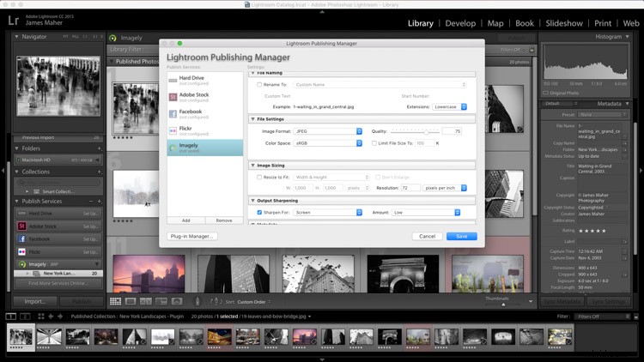Click Import button
This screenshot has height=362, width=644.
pos(35,302)
